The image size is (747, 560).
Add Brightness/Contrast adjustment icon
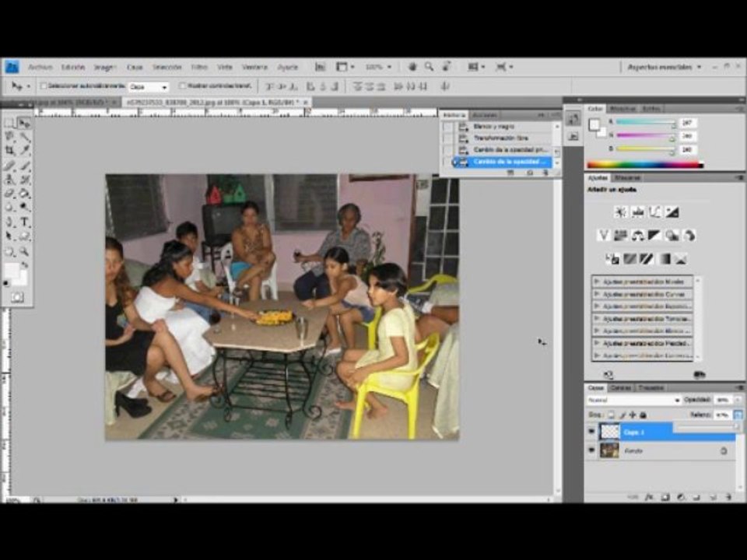(620, 212)
